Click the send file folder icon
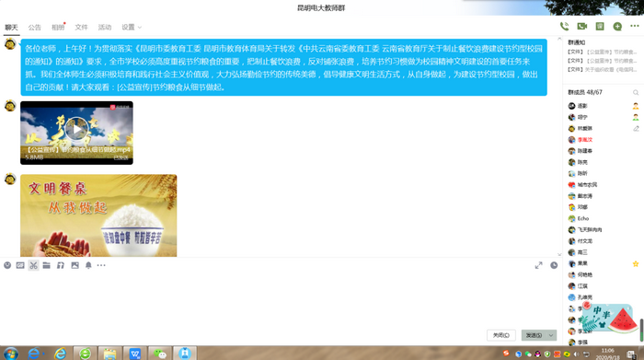The height and width of the screenshot is (360, 644). coord(46,265)
